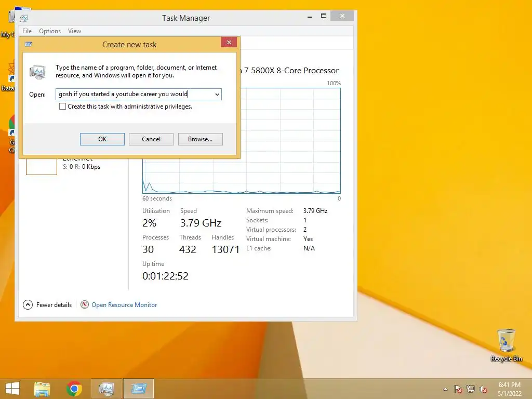Click the Create new task dialog title icon

pyautogui.click(x=29, y=44)
